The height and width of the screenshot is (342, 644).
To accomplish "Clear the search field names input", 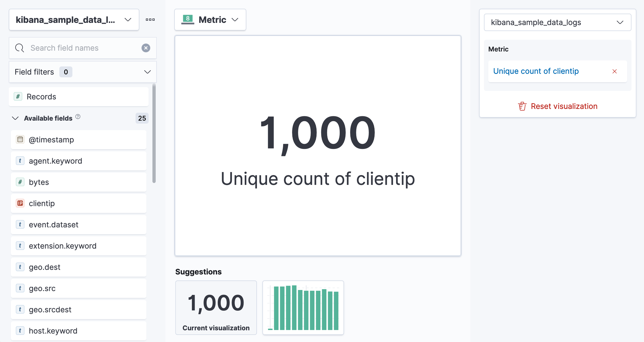I will [146, 48].
